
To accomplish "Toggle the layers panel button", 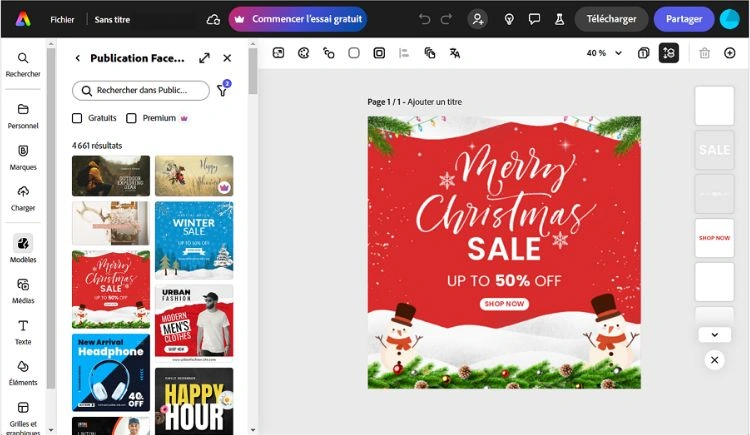I will (669, 53).
